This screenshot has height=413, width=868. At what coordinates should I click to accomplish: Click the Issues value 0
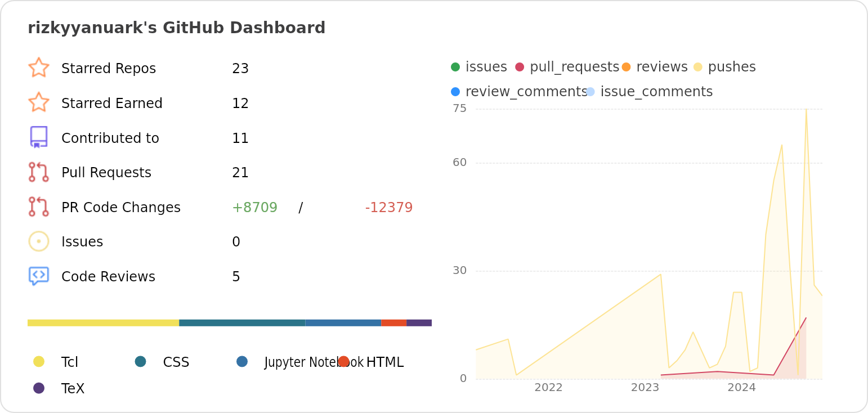point(236,242)
